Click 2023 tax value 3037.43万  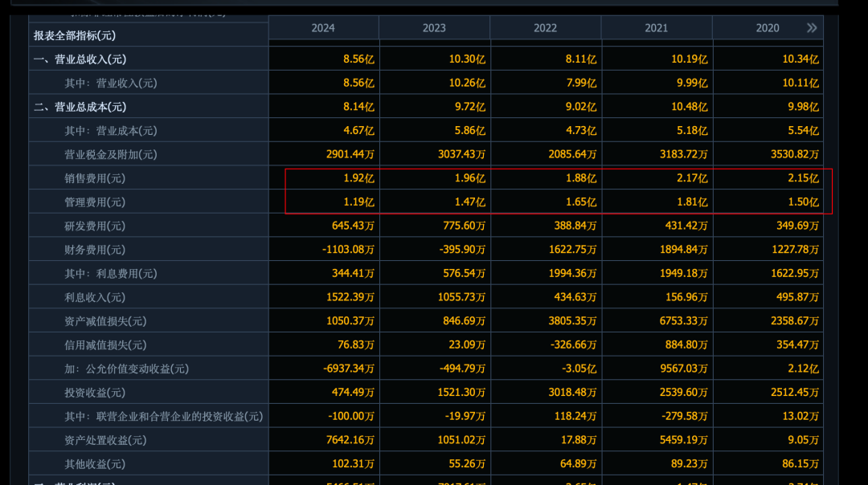point(461,154)
